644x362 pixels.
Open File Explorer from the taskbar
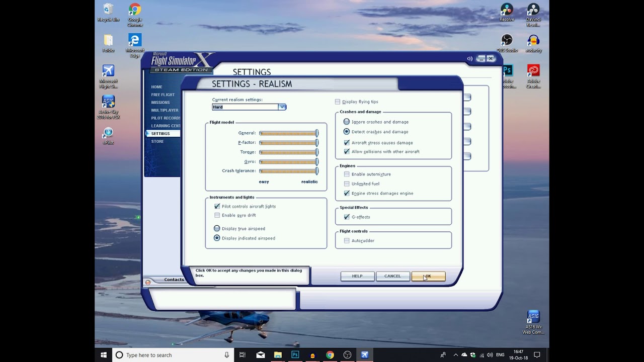pyautogui.click(x=278, y=355)
